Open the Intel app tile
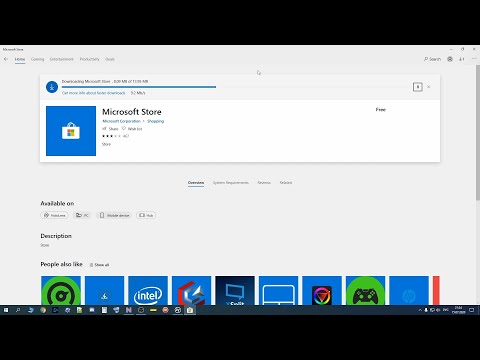The height and width of the screenshot is (360, 480). pyautogui.click(x=148, y=290)
